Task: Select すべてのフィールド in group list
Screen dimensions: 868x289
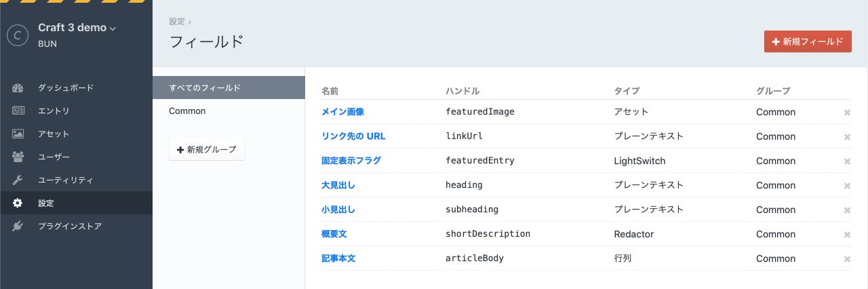Action: (205, 88)
